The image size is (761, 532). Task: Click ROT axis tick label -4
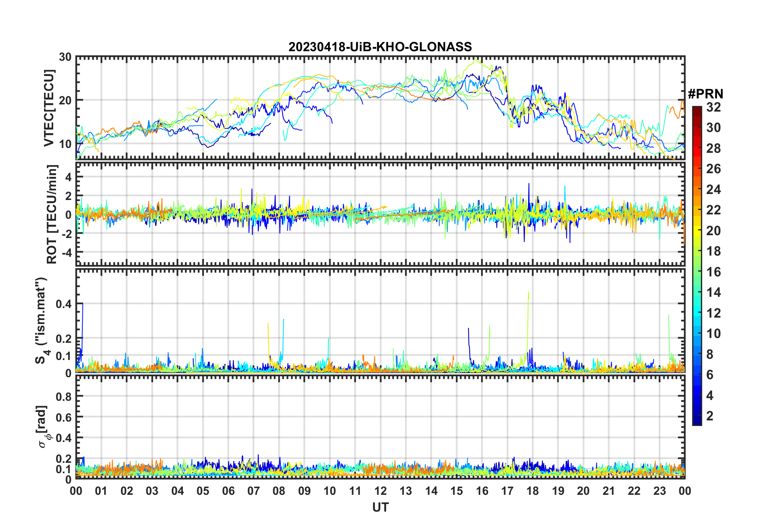point(66,253)
